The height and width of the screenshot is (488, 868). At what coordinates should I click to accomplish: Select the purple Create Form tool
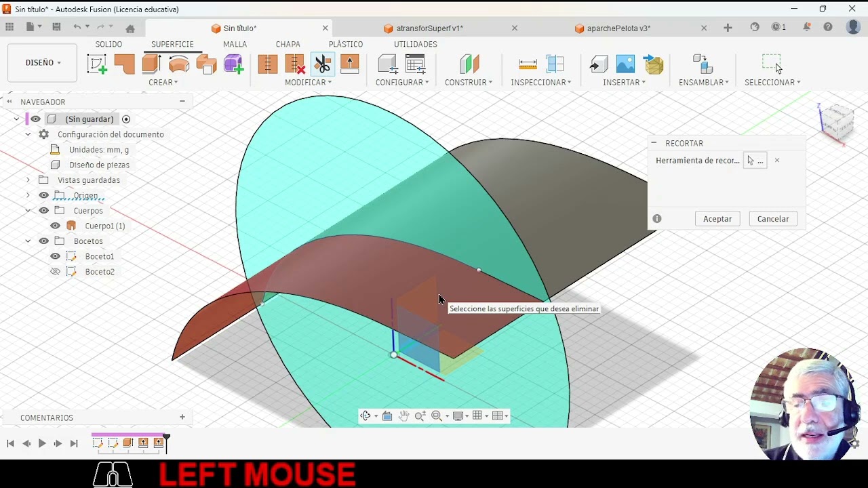coord(233,64)
